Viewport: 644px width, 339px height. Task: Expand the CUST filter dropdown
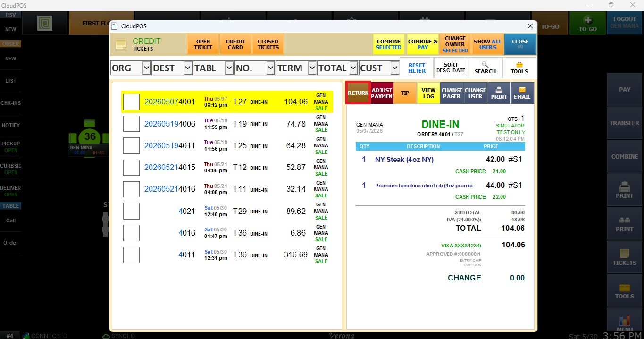tap(395, 68)
